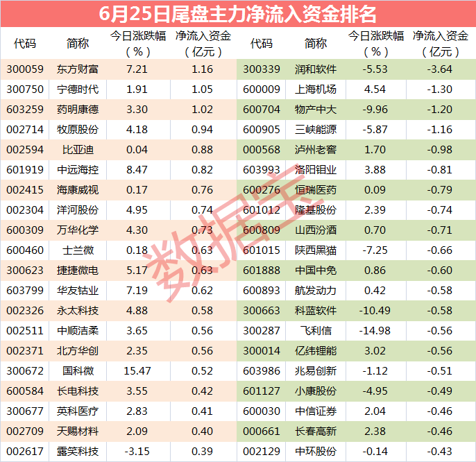Select stock code 600704
This screenshot has height=462, width=476.
pyautogui.click(x=262, y=110)
